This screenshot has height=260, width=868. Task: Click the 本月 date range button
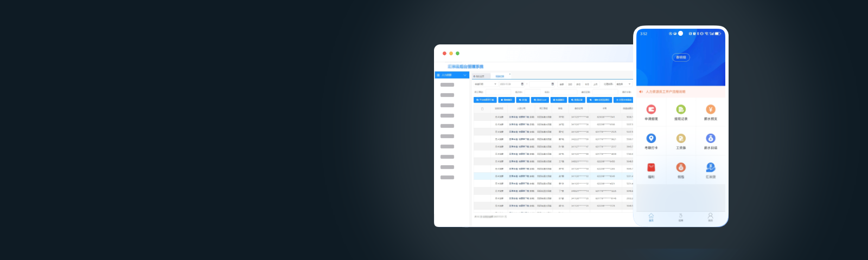587,84
